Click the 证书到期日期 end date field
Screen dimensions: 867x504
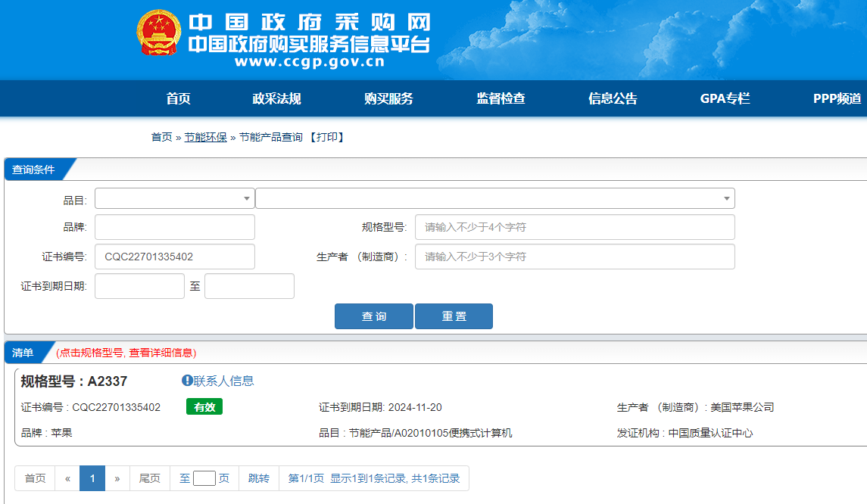(x=249, y=286)
